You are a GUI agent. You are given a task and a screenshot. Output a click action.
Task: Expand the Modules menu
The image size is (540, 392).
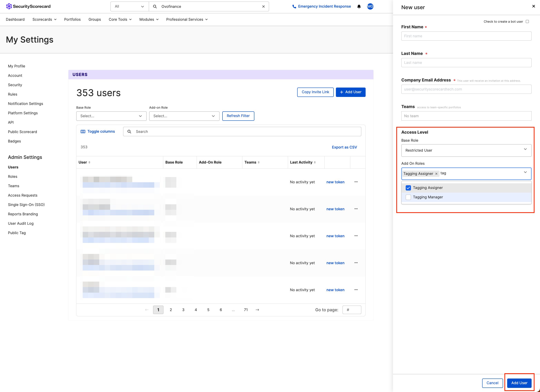click(x=149, y=19)
